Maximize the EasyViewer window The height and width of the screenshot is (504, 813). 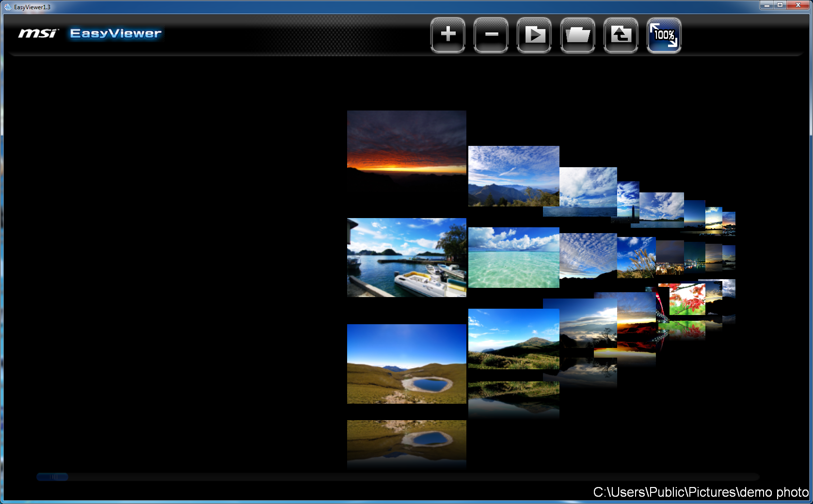pyautogui.click(x=780, y=5)
